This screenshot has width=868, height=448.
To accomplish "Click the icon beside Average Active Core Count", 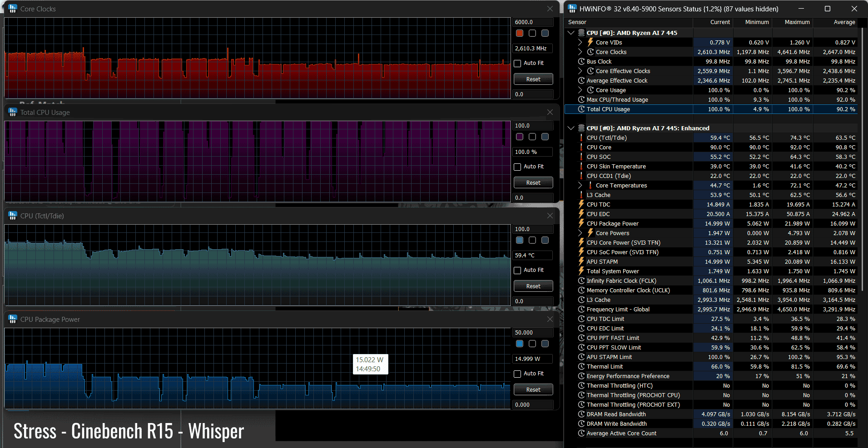I will coord(581,433).
